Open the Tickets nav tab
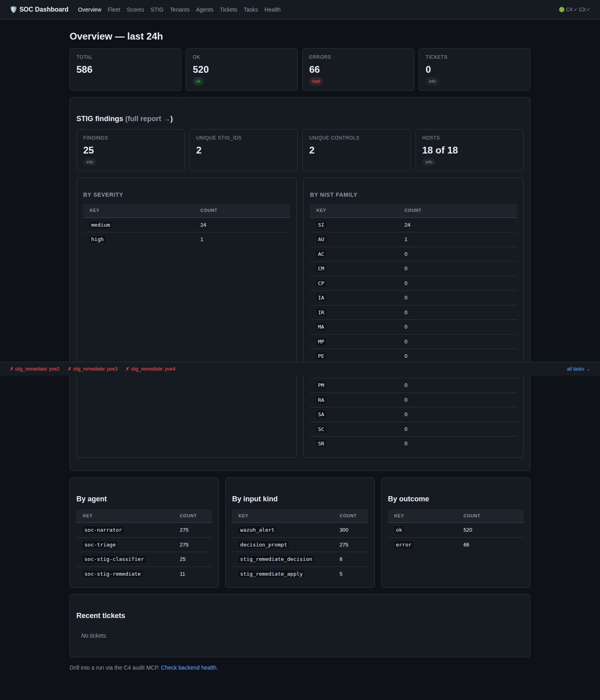 228,10
